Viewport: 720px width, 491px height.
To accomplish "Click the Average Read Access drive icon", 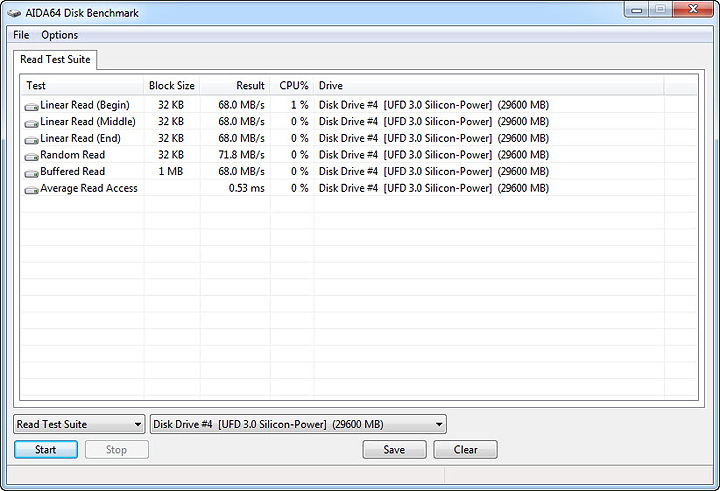I will (x=31, y=189).
